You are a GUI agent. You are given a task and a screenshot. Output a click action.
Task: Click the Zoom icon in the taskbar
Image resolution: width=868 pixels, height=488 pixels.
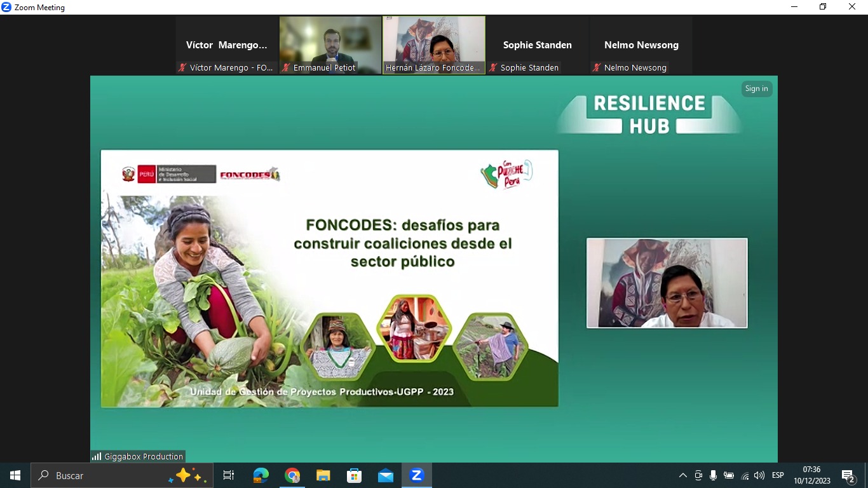click(x=417, y=475)
